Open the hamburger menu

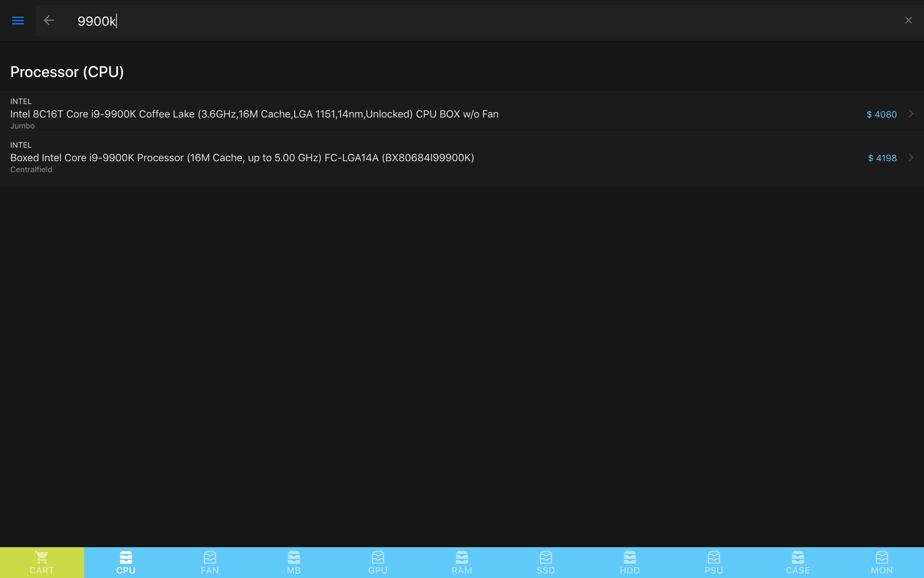(18, 21)
